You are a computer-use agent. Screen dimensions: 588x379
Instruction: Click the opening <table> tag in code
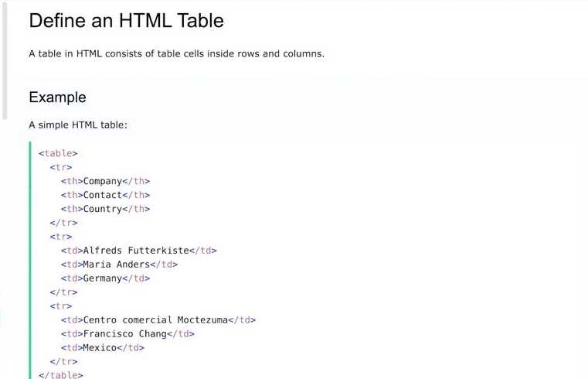[58, 153]
